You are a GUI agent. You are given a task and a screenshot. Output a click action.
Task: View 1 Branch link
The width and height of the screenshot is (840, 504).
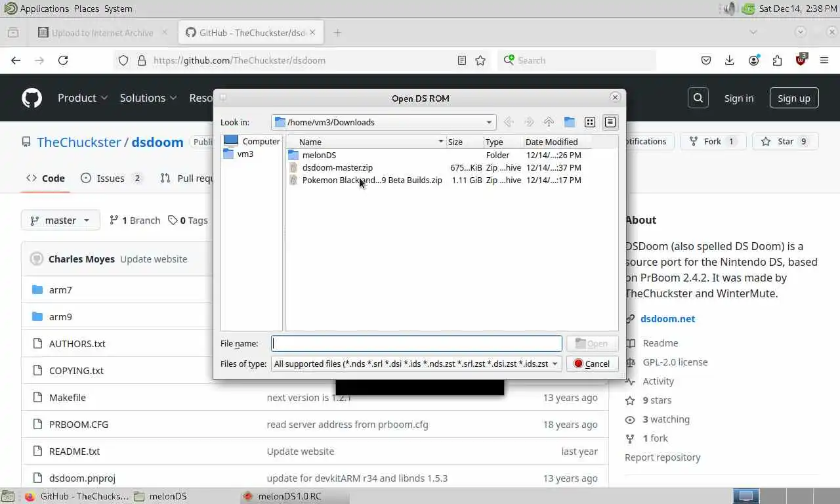(135, 220)
